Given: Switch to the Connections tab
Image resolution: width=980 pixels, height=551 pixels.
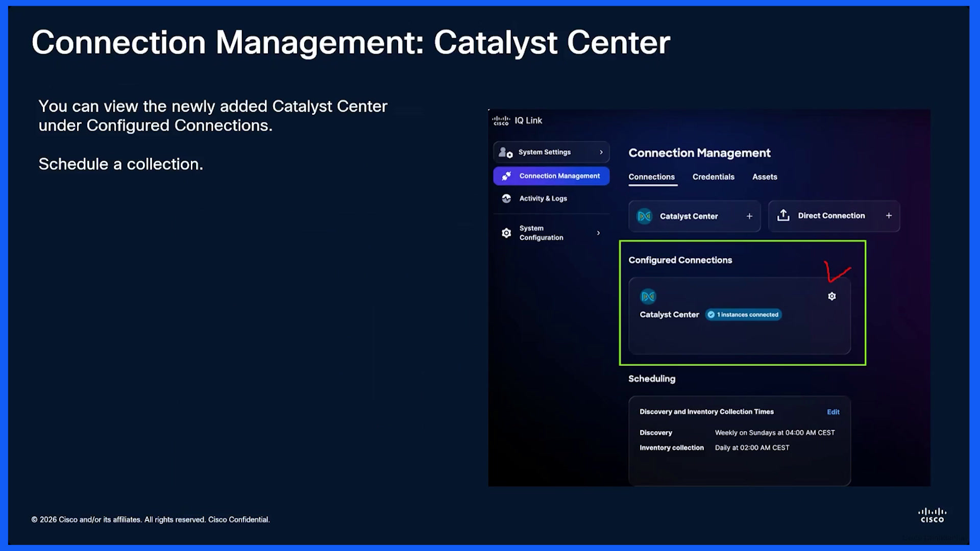Looking at the screenshot, I should tap(651, 177).
